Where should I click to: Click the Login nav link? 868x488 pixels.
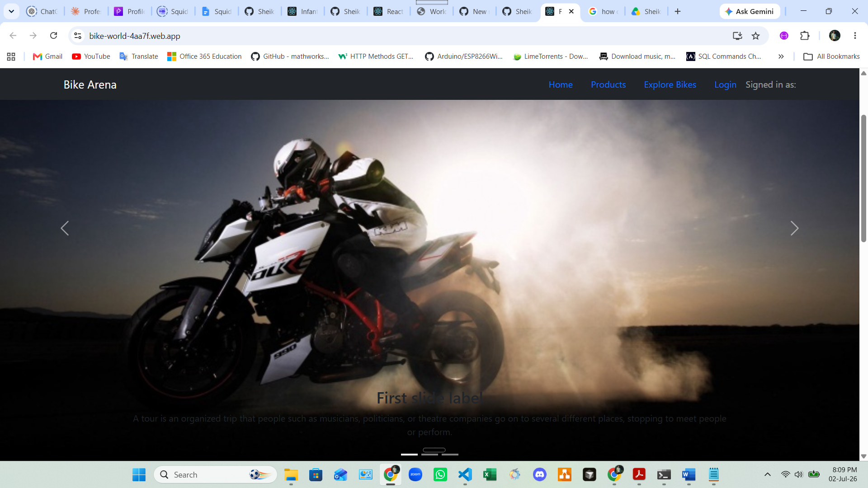725,84
